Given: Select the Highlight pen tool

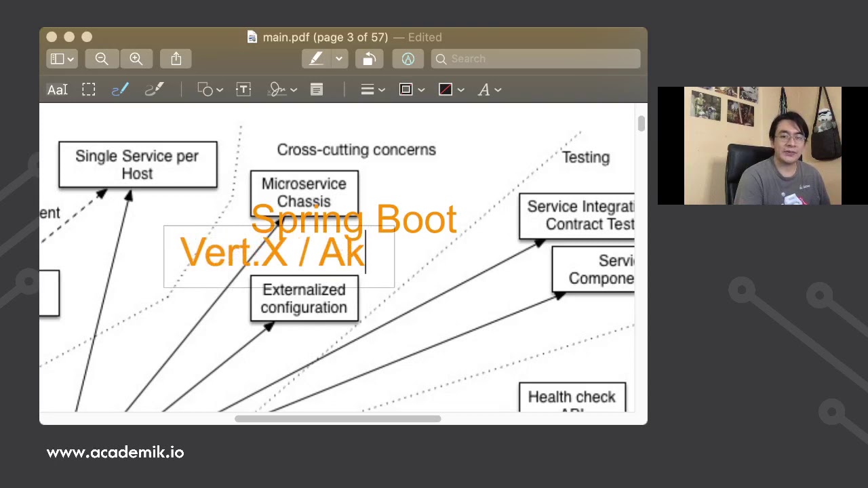Looking at the screenshot, I should pyautogui.click(x=316, y=59).
